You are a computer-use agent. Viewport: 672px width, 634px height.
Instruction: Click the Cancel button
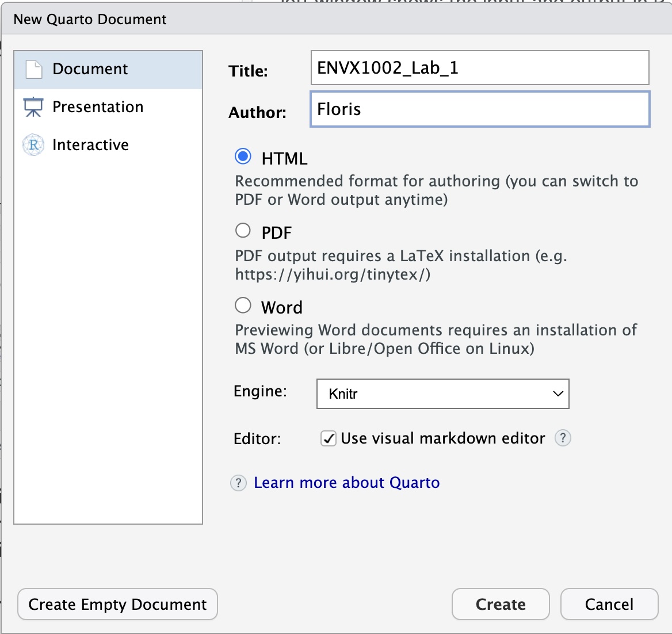pos(609,604)
